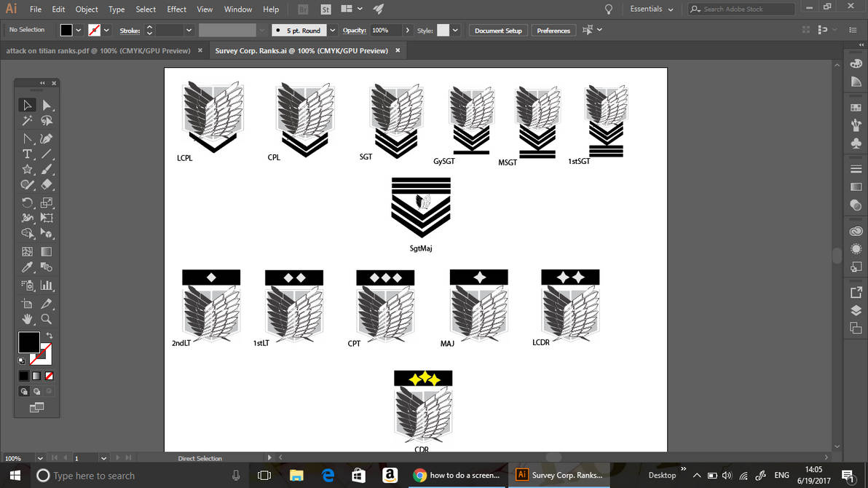Screen dimensions: 868x488
Task: Choose the Free Transform tool
Action: pyautogui.click(x=47, y=219)
